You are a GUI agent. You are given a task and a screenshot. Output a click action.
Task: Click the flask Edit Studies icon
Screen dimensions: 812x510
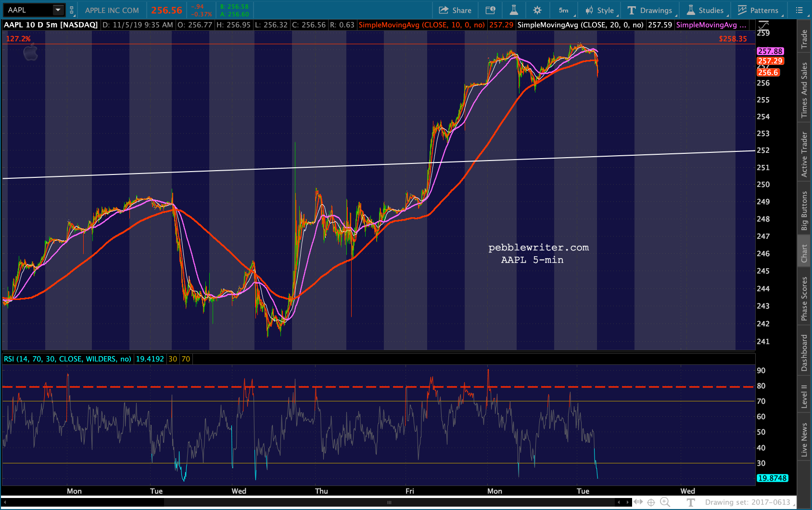coord(514,10)
